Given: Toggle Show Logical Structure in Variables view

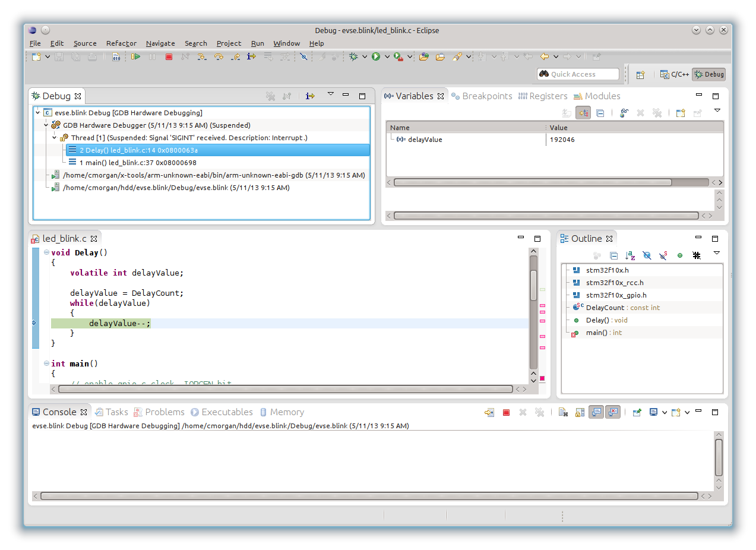Looking at the screenshot, I should pyautogui.click(x=583, y=113).
